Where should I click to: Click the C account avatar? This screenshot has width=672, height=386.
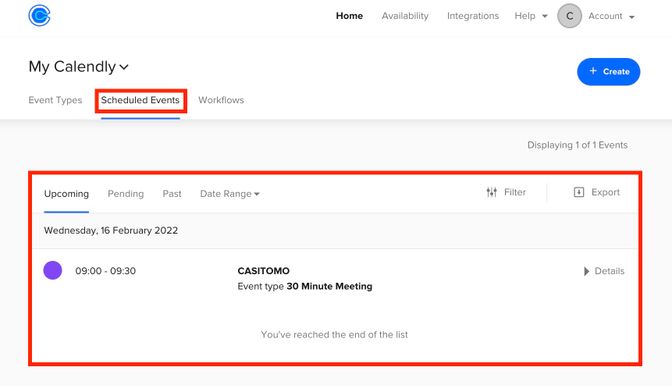[x=569, y=16]
